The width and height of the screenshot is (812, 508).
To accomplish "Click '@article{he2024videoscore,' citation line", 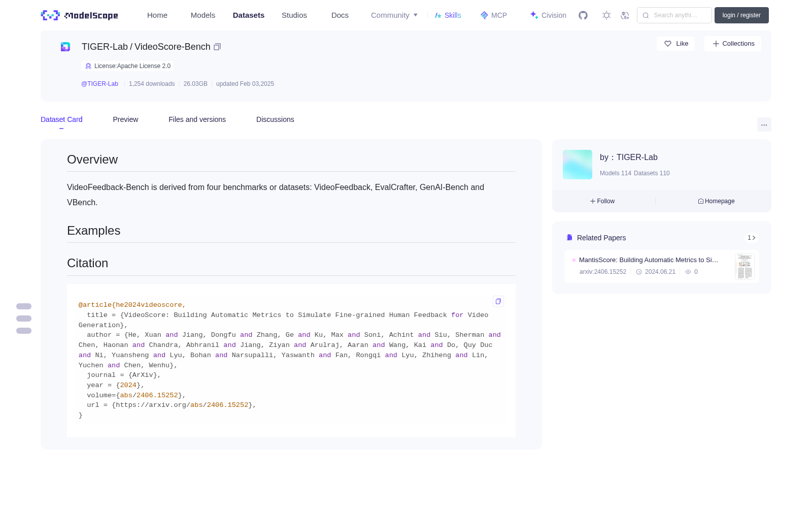I will click(132, 305).
